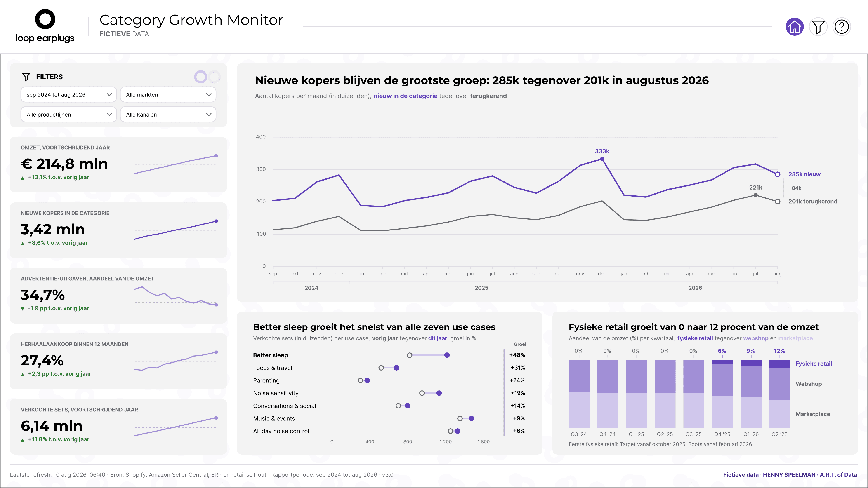868x488 pixels.
Task: Click the footer credit HENNY SPEELMAN · A.R.T. of Data
Action: pyautogui.click(x=810, y=474)
